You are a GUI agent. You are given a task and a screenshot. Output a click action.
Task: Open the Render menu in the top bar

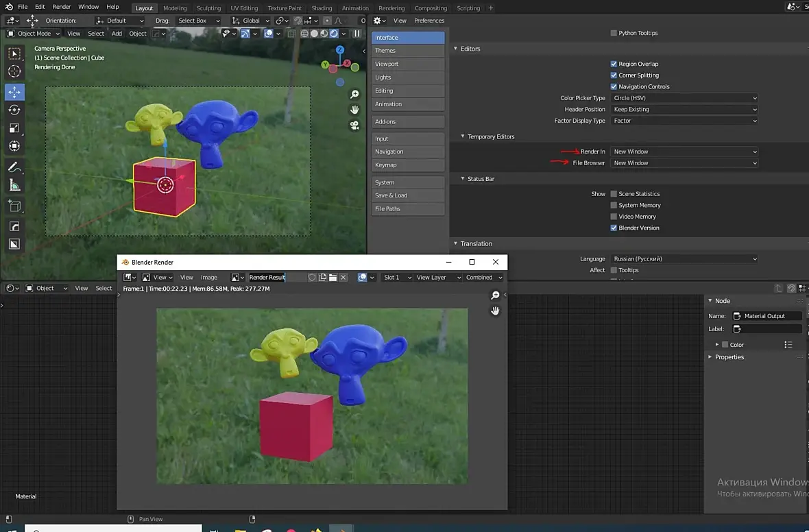click(62, 7)
